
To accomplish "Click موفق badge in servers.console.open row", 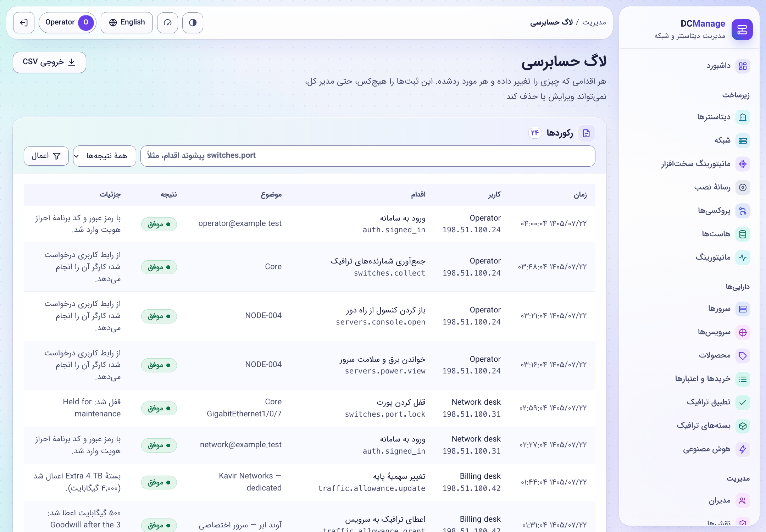I will (x=159, y=316).
